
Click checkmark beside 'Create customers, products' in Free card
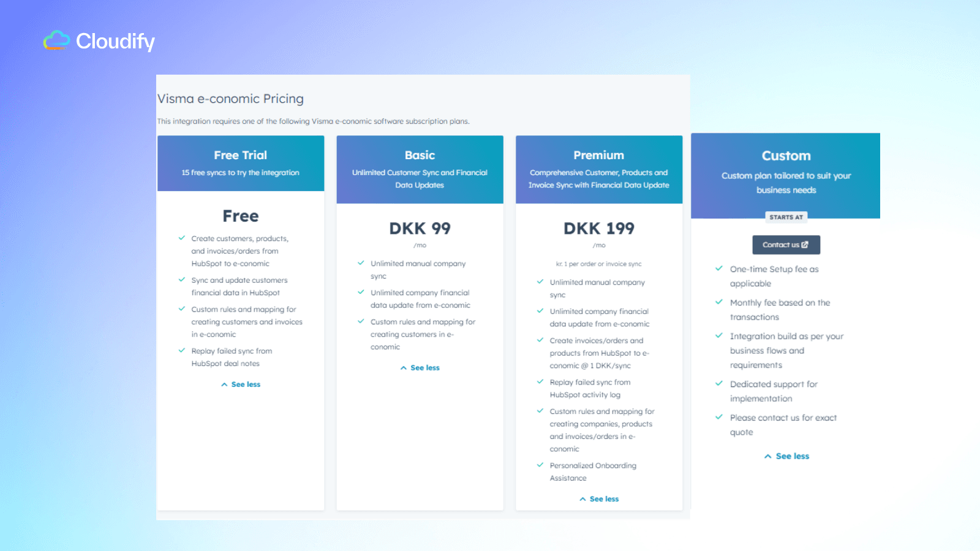click(x=182, y=238)
